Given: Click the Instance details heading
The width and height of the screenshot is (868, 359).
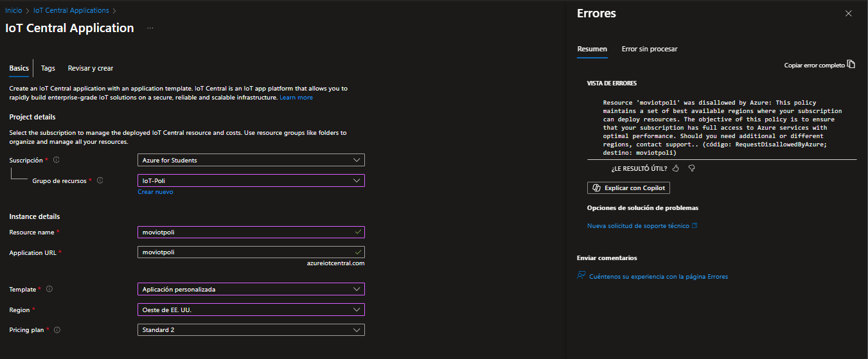Looking at the screenshot, I should coord(34,216).
